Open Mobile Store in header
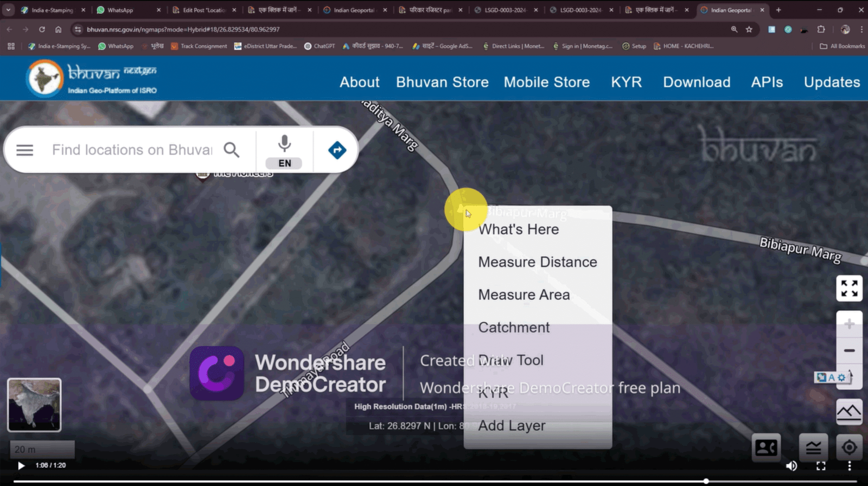This screenshot has width=868, height=486. click(547, 82)
